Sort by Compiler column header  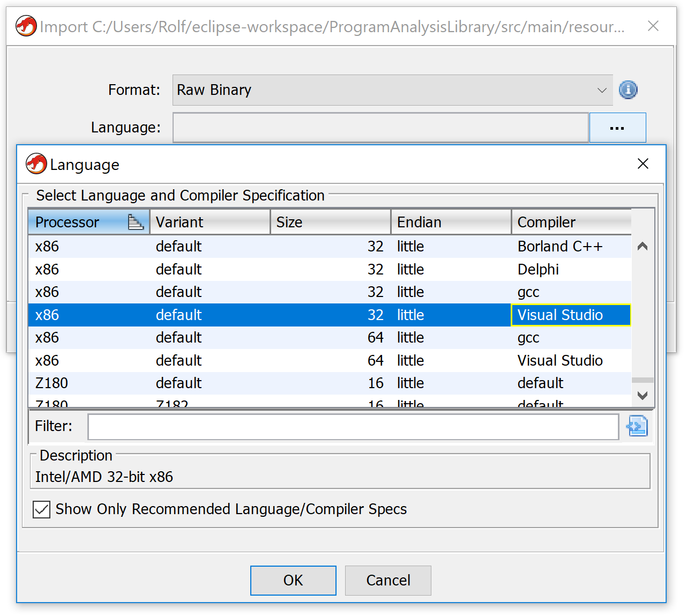coord(571,222)
